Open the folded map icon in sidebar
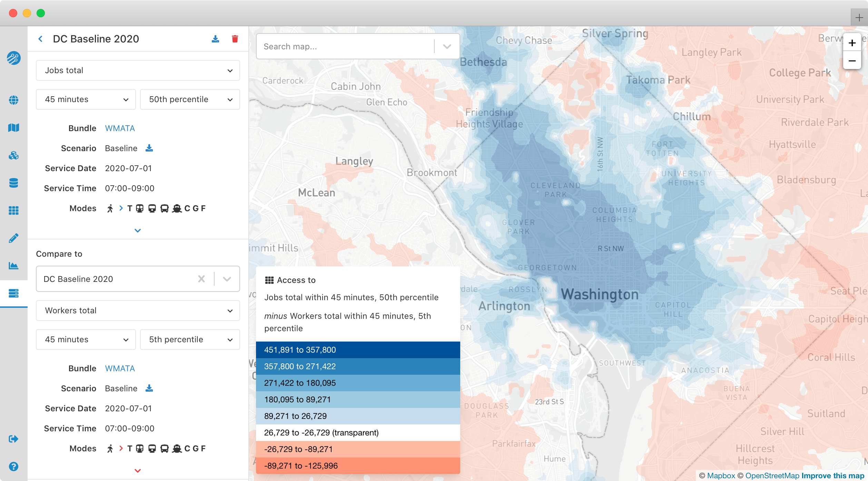868x481 pixels. click(13, 128)
